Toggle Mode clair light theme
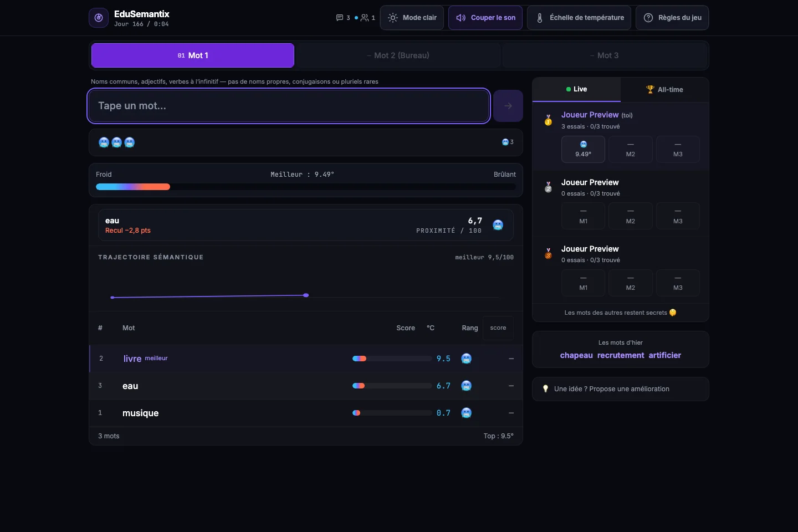Viewport: 798px width, 532px height. pos(412,18)
